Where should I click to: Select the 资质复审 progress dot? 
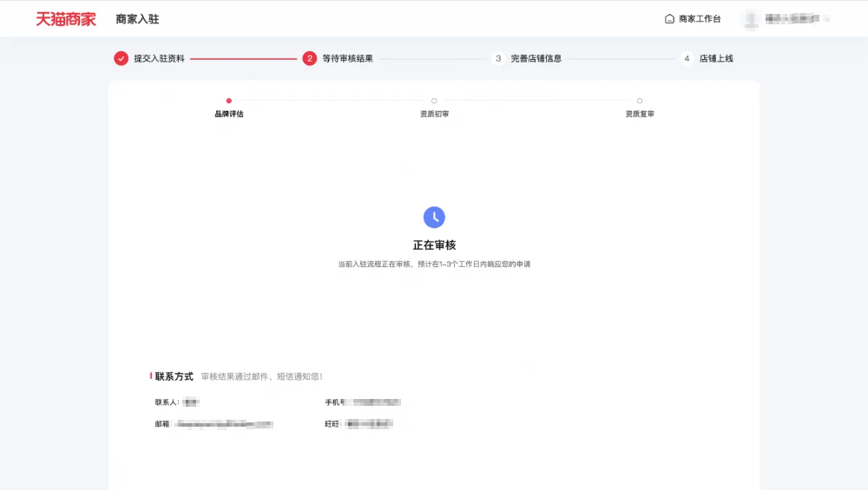(x=640, y=101)
